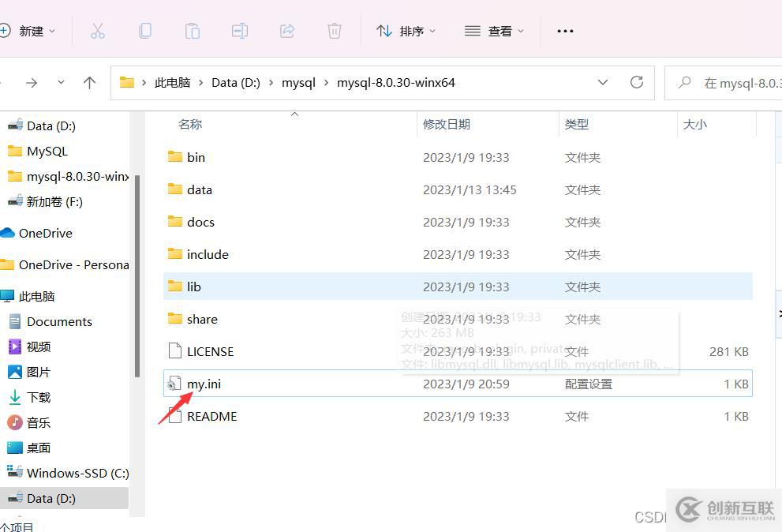782x532 pixels.
Task: Click mysql in the address breadcrumb
Action: pyautogui.click(x=299, y=82)
